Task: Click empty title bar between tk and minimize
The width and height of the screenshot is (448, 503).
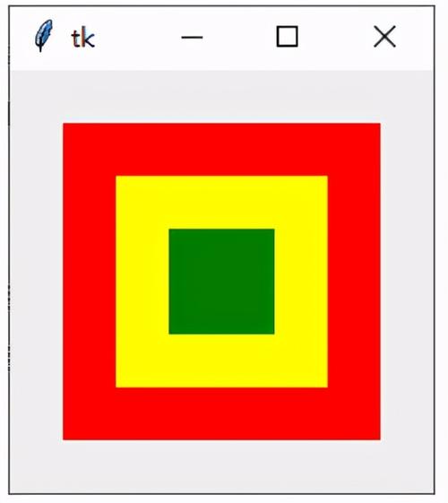Action: (138, 38)
